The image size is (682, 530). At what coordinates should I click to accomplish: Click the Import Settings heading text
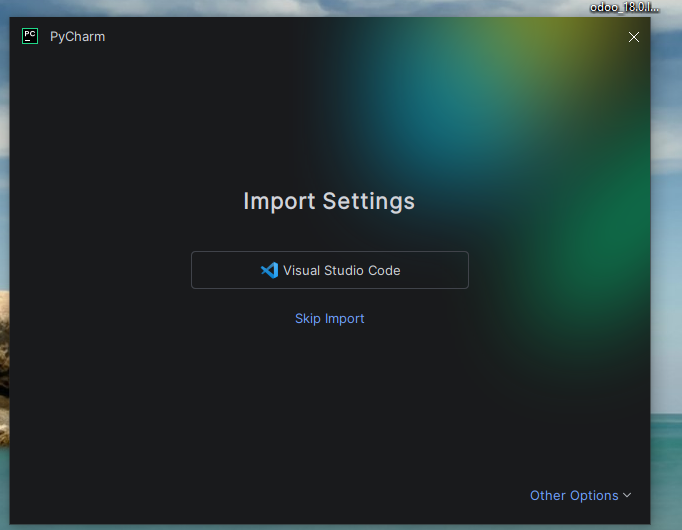point(329,201)
